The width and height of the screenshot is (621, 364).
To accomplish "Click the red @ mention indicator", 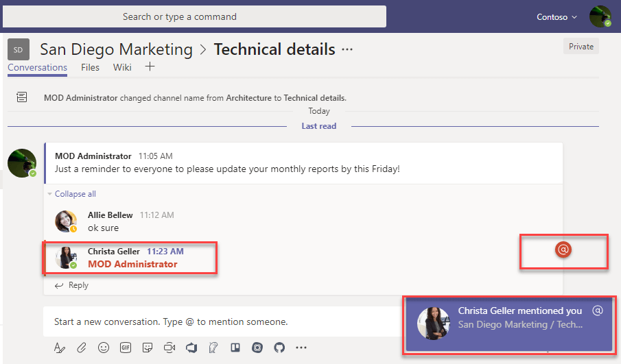I will click(563, 250).
